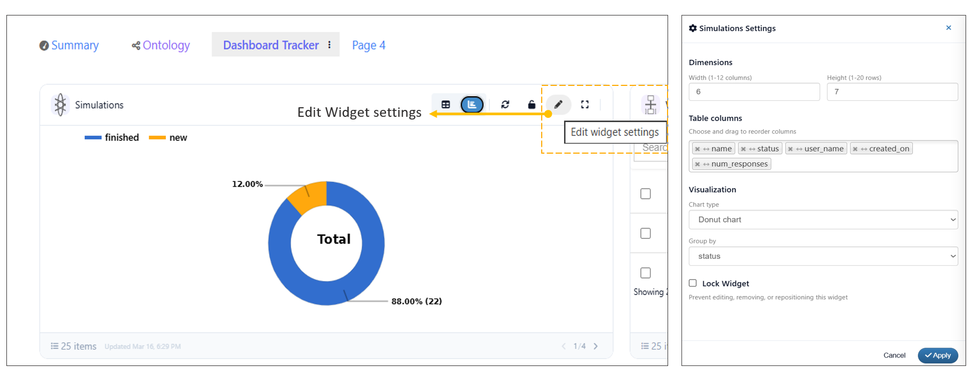The height and width of the screenshot is (382, 980).
Task: Switch widget to table view icon
Action: click(x=446, y=105)
